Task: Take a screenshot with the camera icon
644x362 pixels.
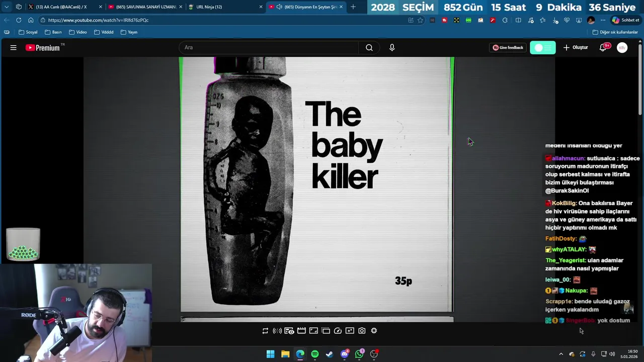Action: pos(362,331)
